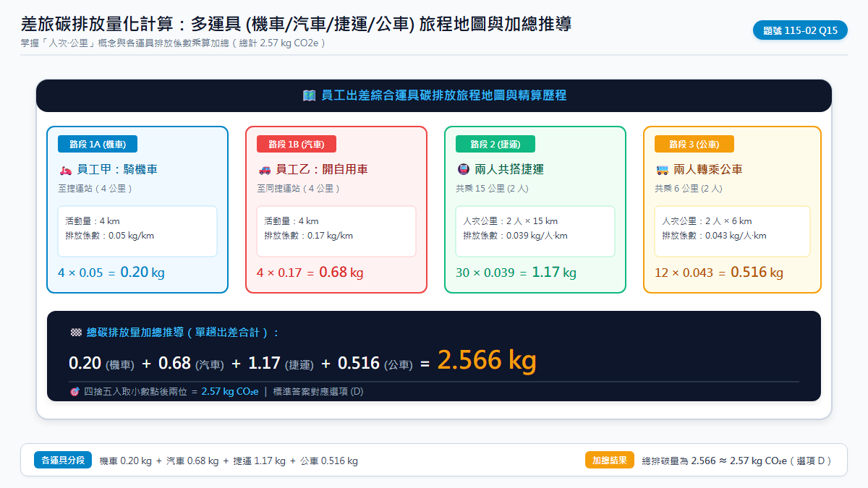Click 活動量：4 km in the scooter card
Viewport: 868px width, 488px height.
pyautogui.click(x=93, y=221)
